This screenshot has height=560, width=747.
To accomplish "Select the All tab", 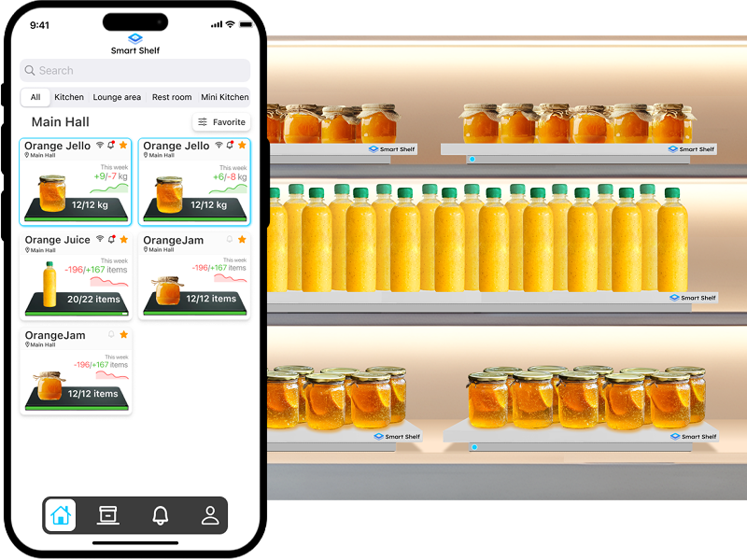I will (x=35, y=97).
